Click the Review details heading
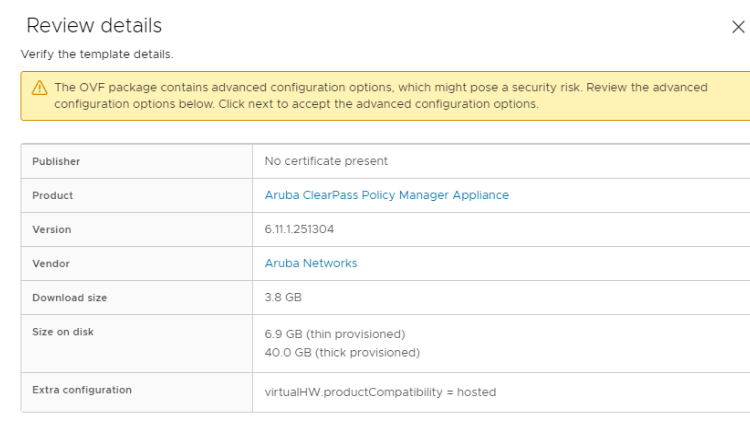Image resolution: width=750 pixels, height=425 pixels. pos(94,26)
